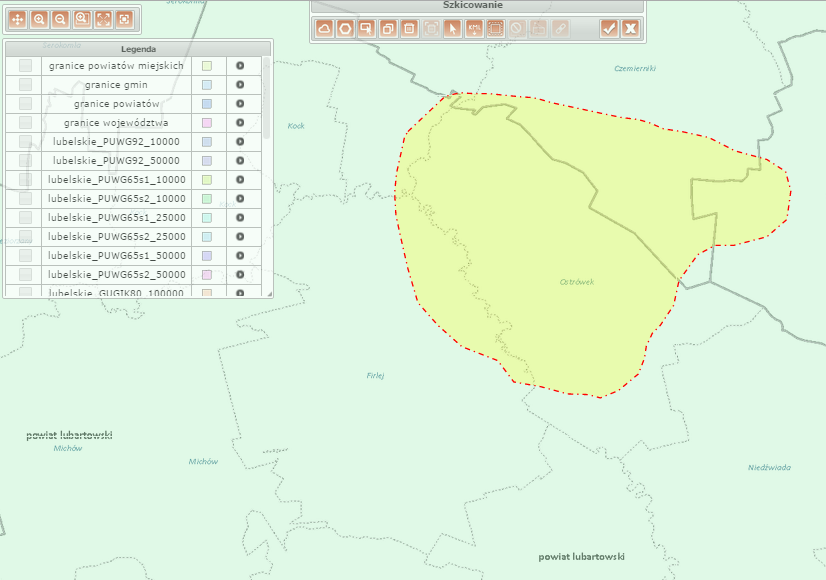Click the greyed zoom-to-sketch frame icon
The height and width of the screenshot is (580, 826).
(x=431, y=28)
